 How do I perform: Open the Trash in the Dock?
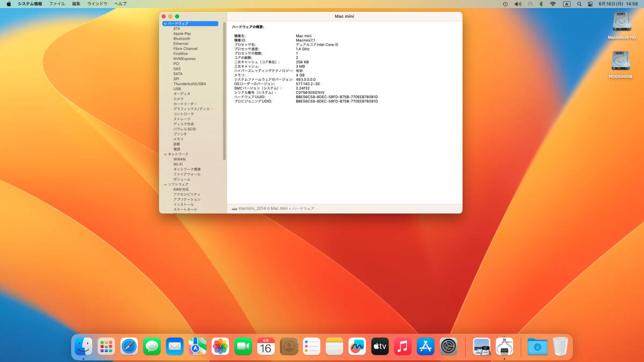pos(560,346)
